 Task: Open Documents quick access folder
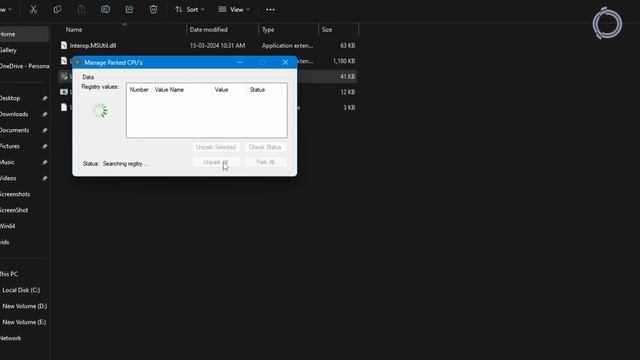click(14, 130)
